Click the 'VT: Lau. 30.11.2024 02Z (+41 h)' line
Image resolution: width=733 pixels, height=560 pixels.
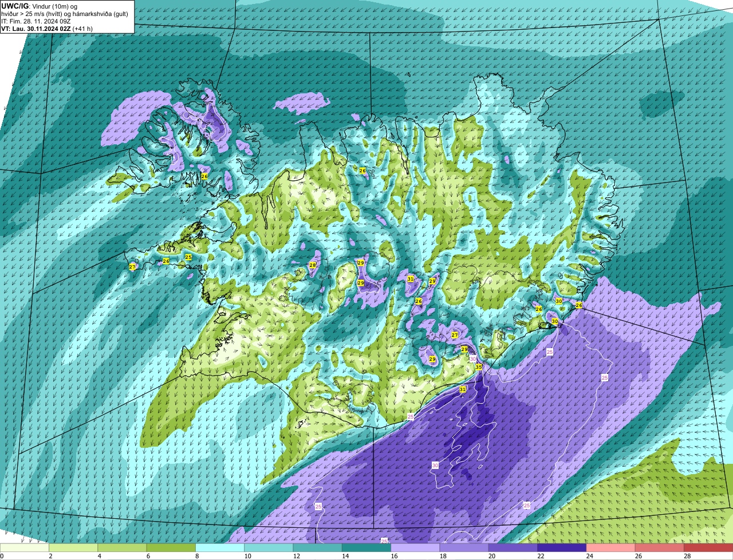[x=47, y=28]
